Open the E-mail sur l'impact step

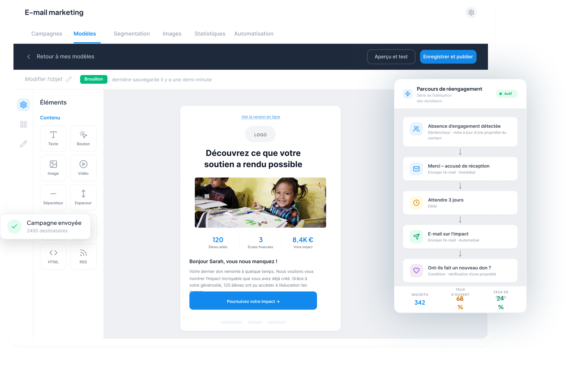click(460, 237)
